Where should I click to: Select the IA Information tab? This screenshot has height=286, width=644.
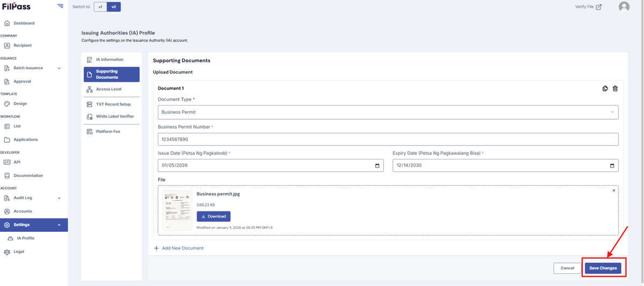(112, 60)
